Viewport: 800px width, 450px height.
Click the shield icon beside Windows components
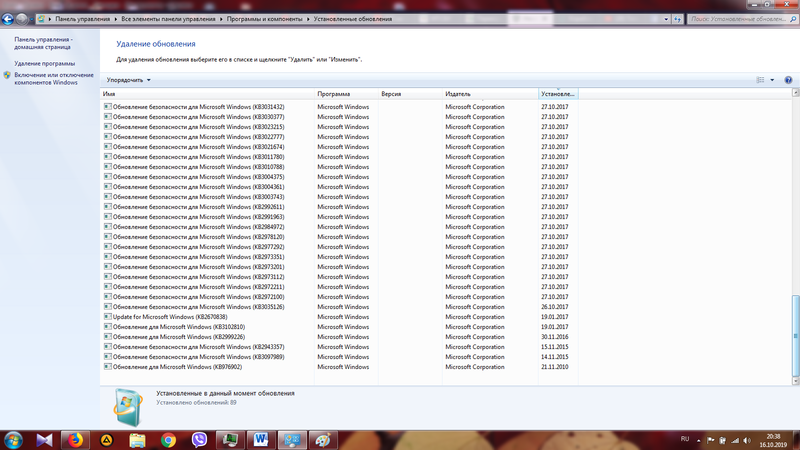pyautogui.click(x=7, y=75)
